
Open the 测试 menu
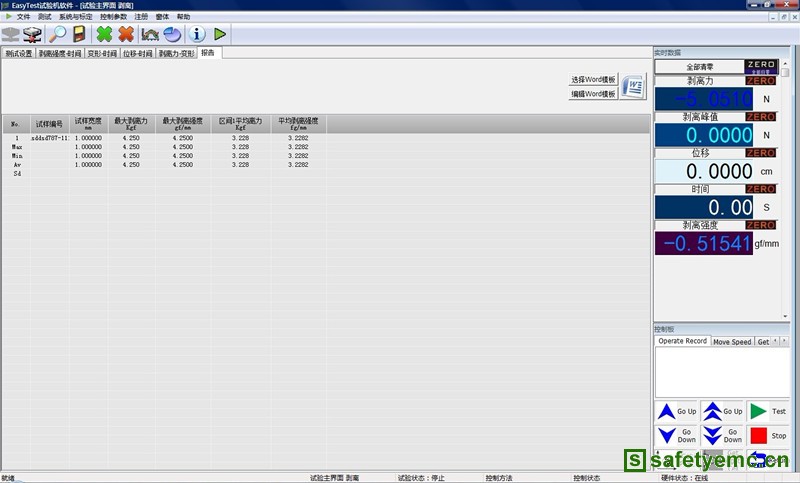[x=44, y=17]
